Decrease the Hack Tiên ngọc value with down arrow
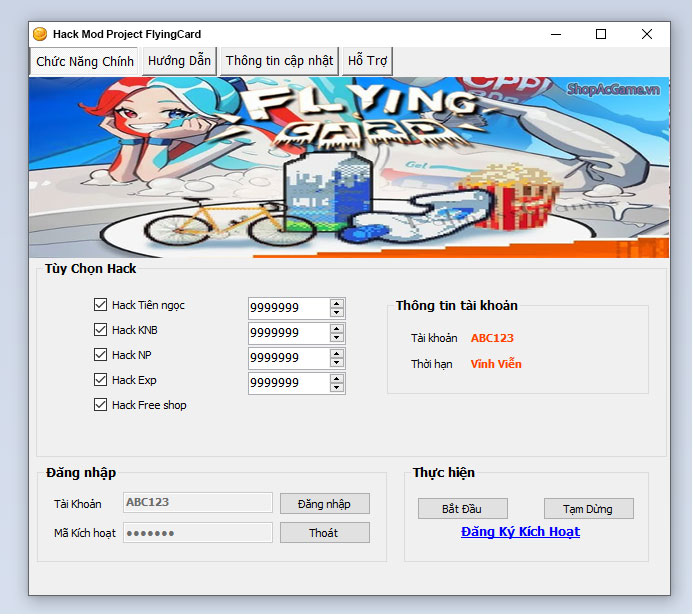 [x=337, y=312]
